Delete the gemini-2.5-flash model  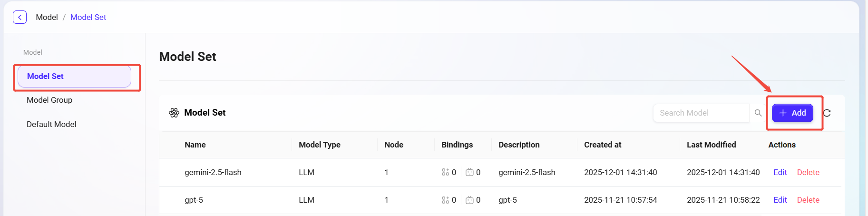point(808,172)
